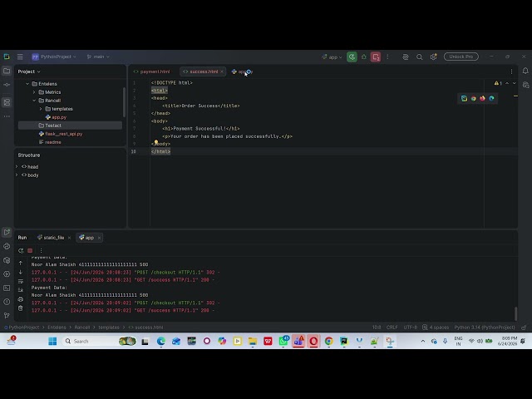Show more tool windows ellipsis
532x399 pixels.
pyautogui.click(x=7, y=116)
